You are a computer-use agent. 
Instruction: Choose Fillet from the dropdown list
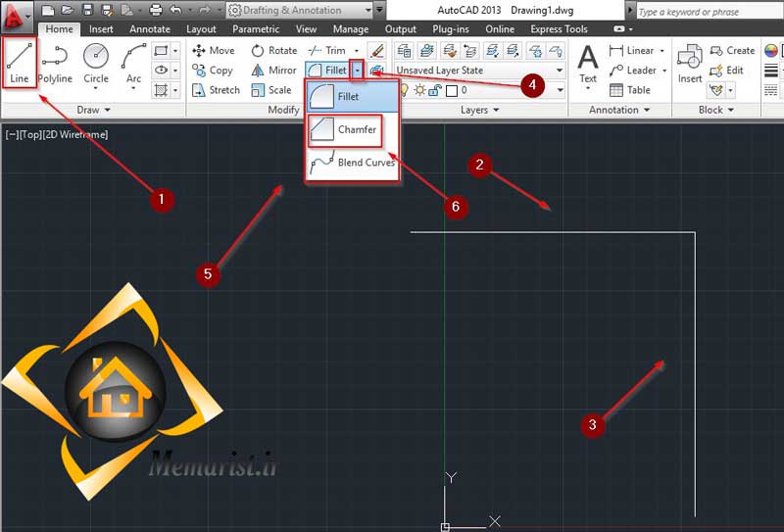(x=352, y=96)
